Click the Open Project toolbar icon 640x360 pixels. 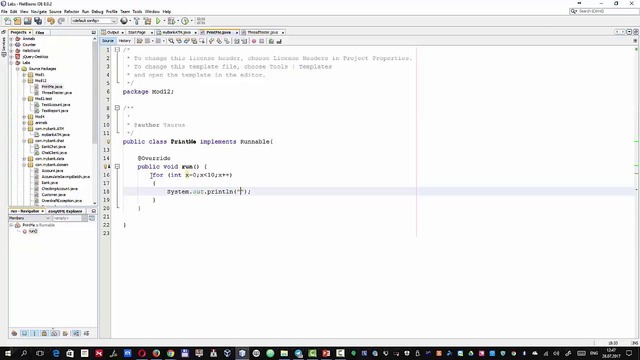[x=27, y=21]
